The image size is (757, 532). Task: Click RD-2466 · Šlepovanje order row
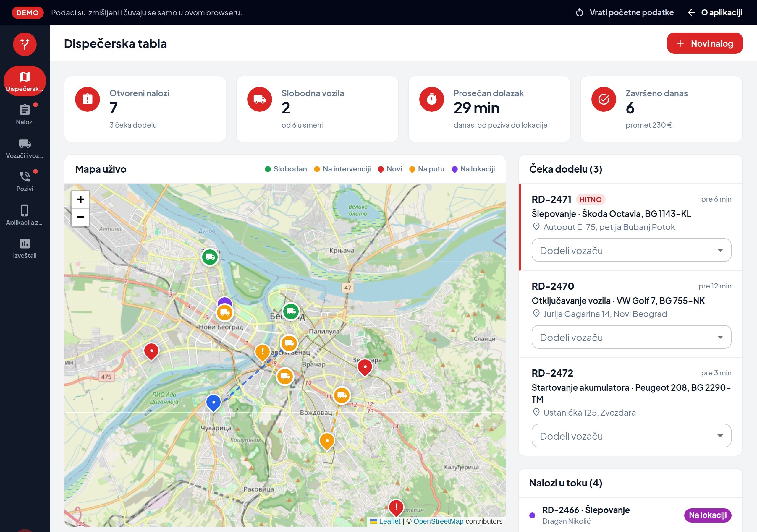click(630, 515)
